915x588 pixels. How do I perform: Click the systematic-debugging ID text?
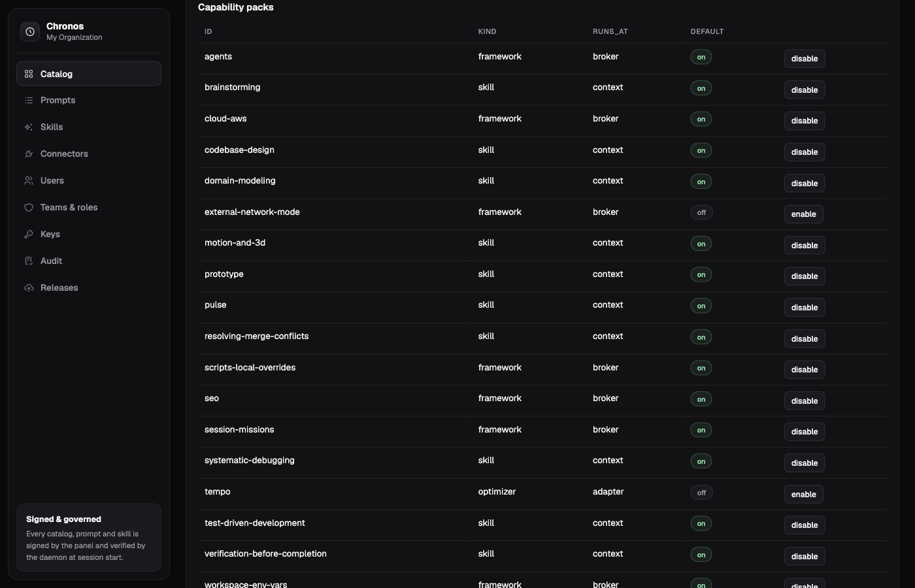pyautogui.click(x=250, y=461)
